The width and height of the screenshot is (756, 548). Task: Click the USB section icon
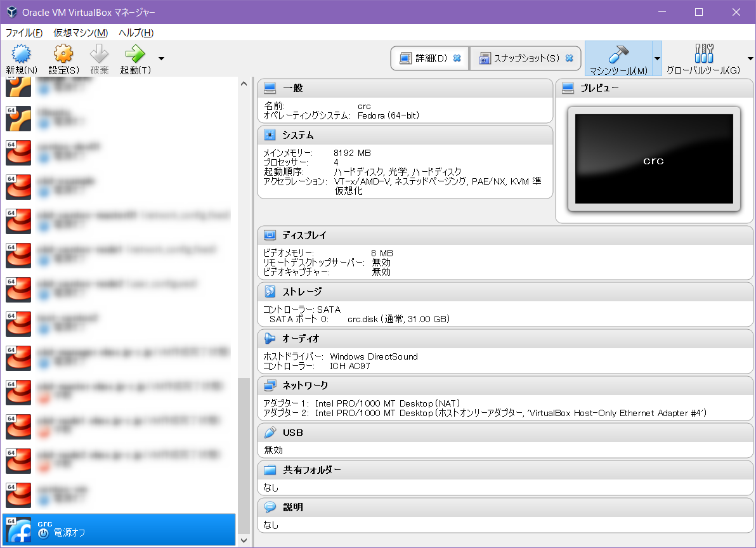click(269, 432)
